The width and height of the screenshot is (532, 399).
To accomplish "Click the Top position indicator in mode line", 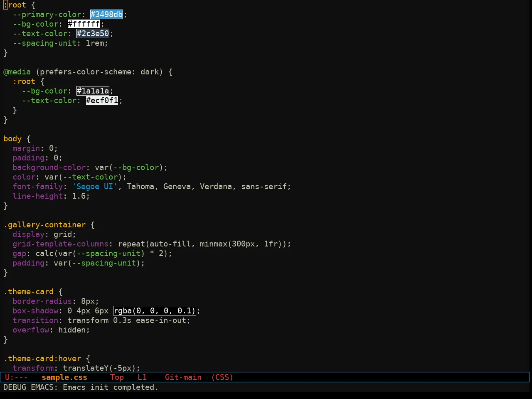I will pos(117,377).
